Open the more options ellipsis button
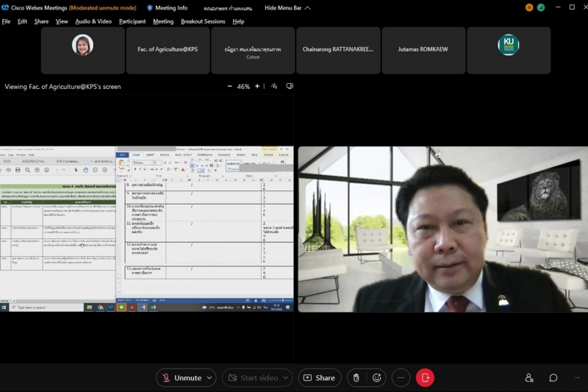 [x=401, y=377]
